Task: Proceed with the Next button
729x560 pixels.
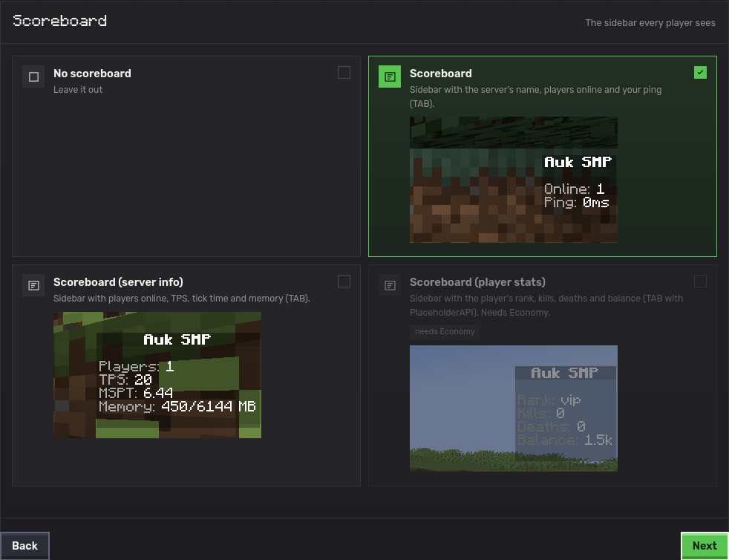Action: (705, 546)
